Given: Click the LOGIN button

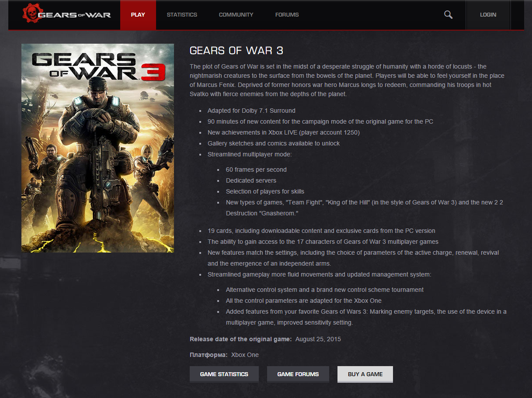Looking at the screenshot, I should point(488,15).
